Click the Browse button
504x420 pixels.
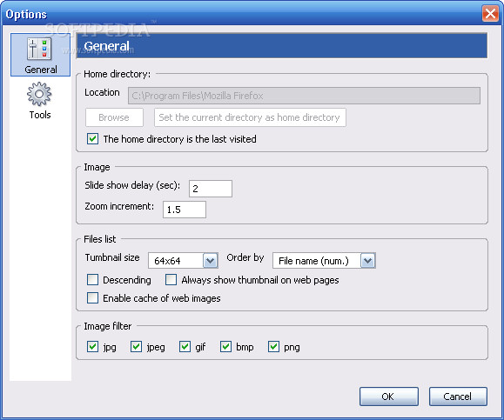[114, 117]
